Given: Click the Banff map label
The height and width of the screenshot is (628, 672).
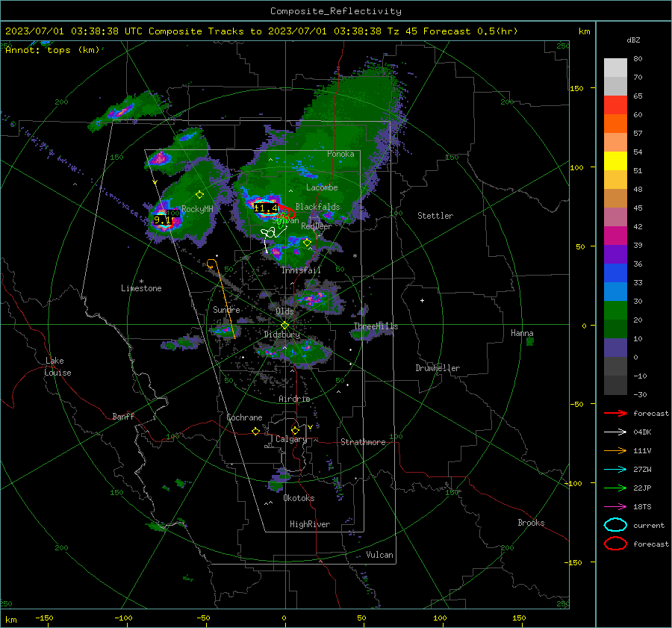Looking at the screenshot, I should (123, 417).
